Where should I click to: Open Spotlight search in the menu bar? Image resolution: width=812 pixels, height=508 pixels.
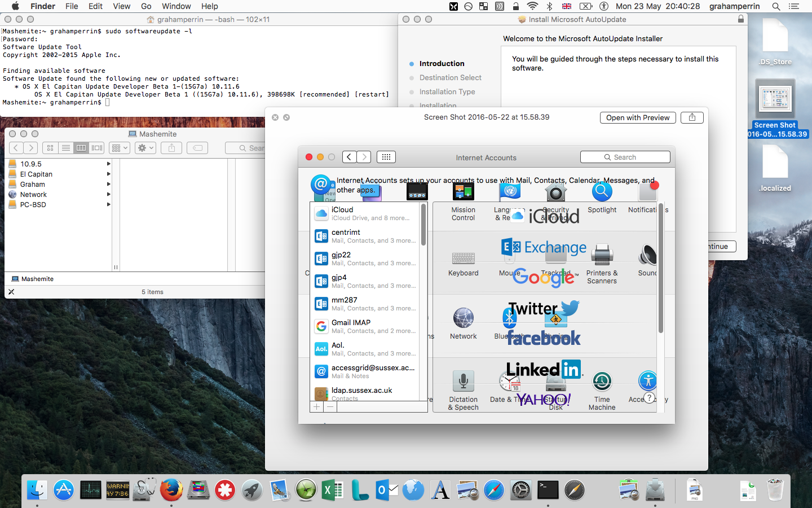[776, 6]
